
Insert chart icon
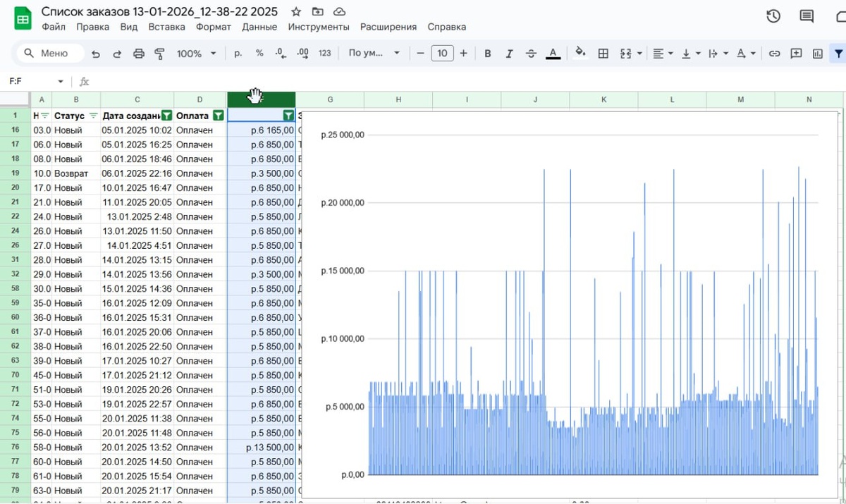coord(818,54)
